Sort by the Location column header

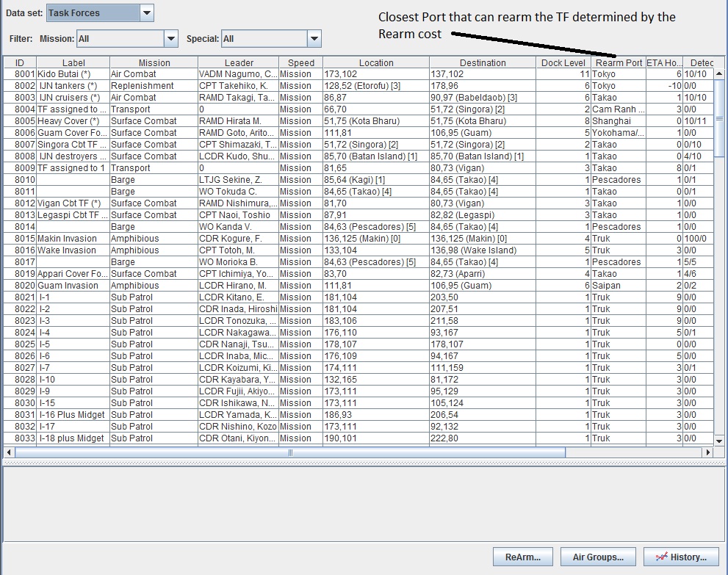coord(376,62)
